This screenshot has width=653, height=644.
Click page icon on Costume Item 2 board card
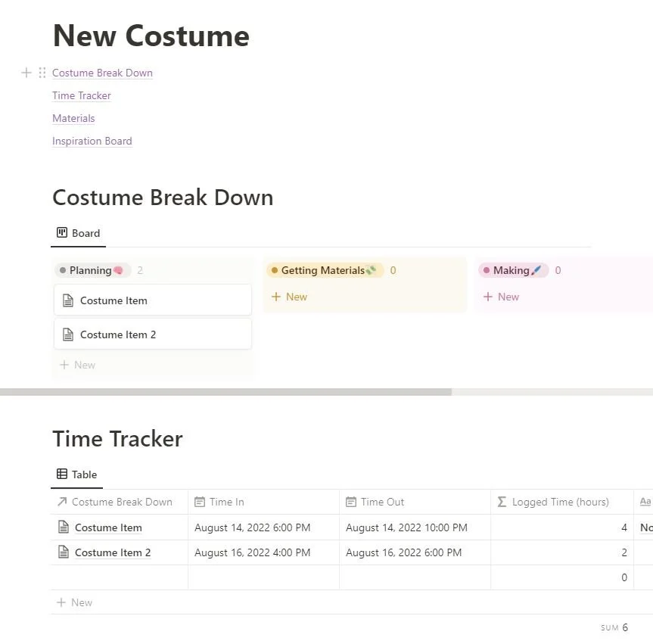point(68,334)
